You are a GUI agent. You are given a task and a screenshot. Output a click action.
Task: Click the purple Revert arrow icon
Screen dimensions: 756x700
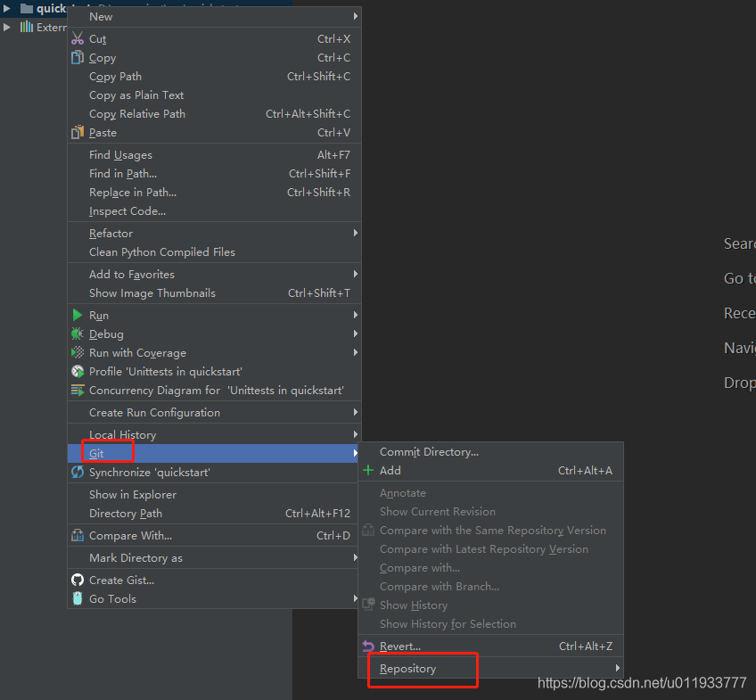tap(368, 646)
